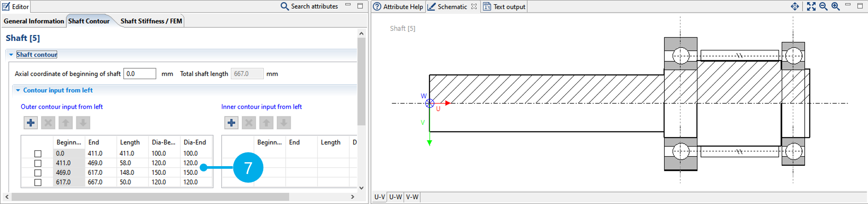Click the Shaft [5] label in schematic
The height and width of the screenshot is (204, 868).
click(x=402, y=28)
